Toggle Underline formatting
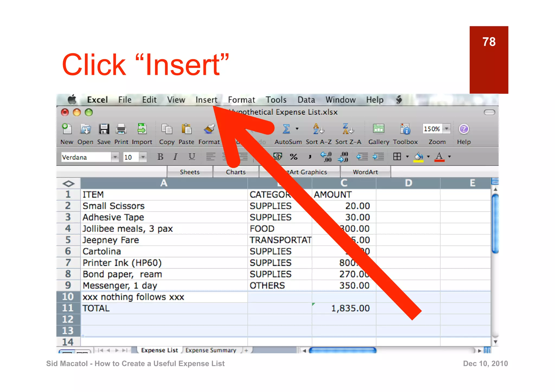 [x=192, y=157]
